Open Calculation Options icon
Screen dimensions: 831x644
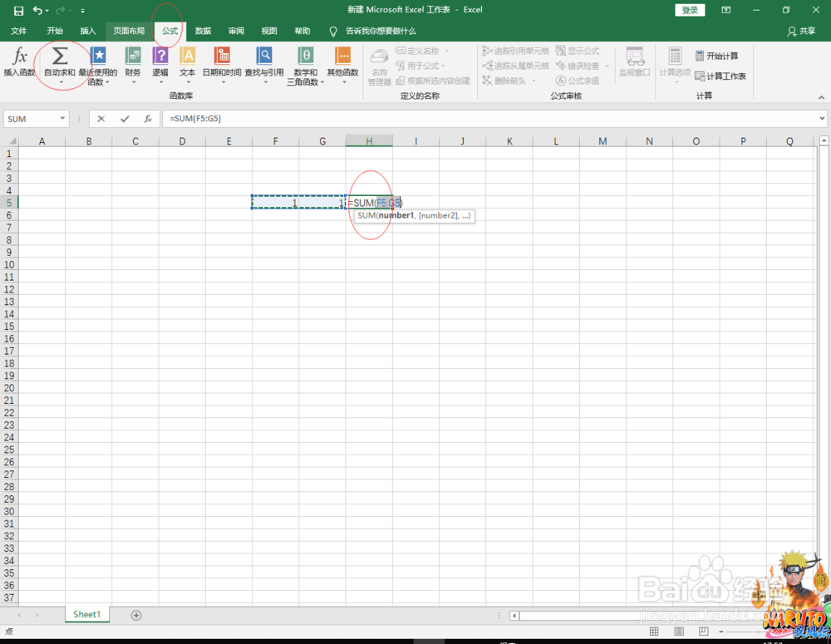click(x=675, y=56)
